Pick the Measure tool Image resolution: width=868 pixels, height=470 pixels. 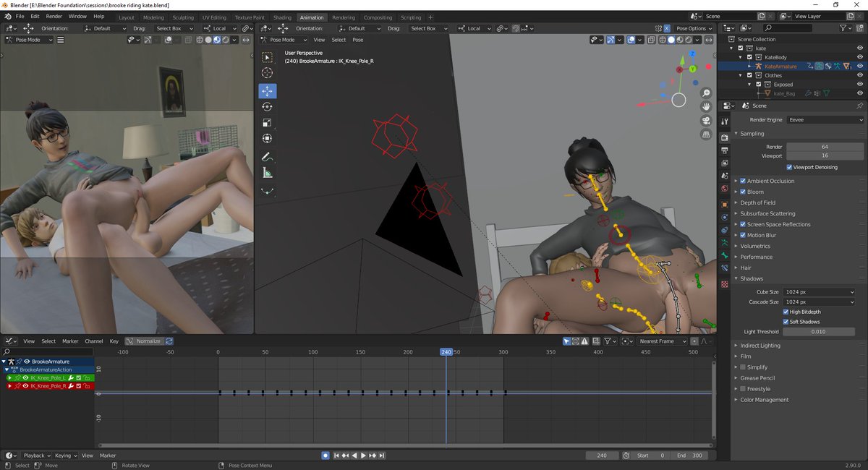[x=268, y=173]
